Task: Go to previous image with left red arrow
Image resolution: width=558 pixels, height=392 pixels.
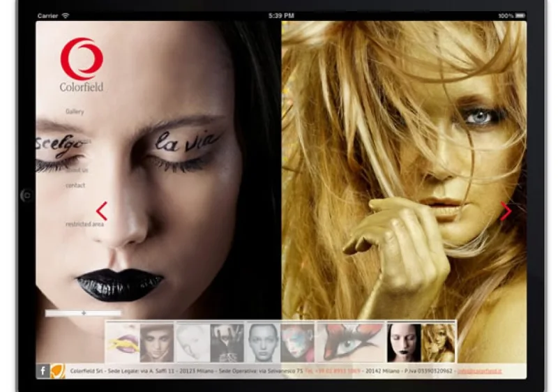Action: (101, 211)
